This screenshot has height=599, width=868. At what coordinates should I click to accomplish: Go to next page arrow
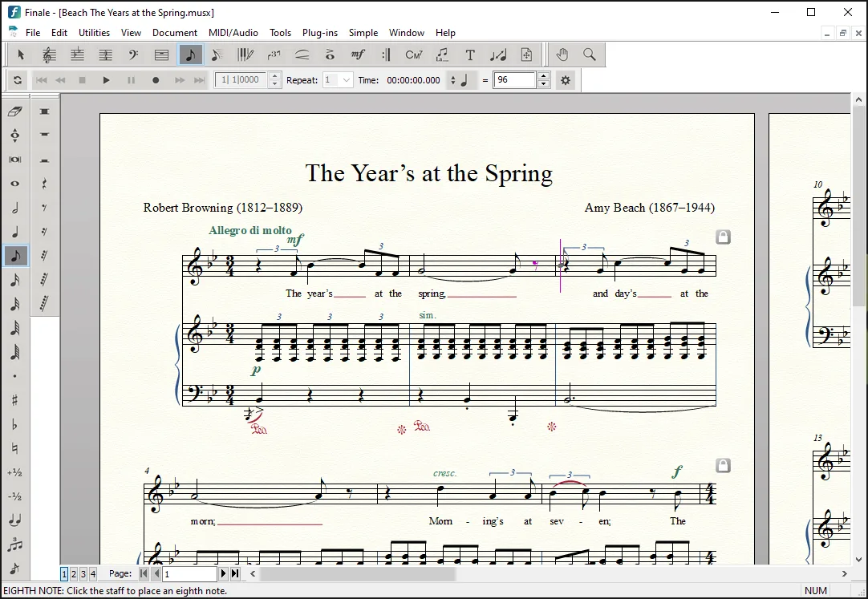click(224, 574)
